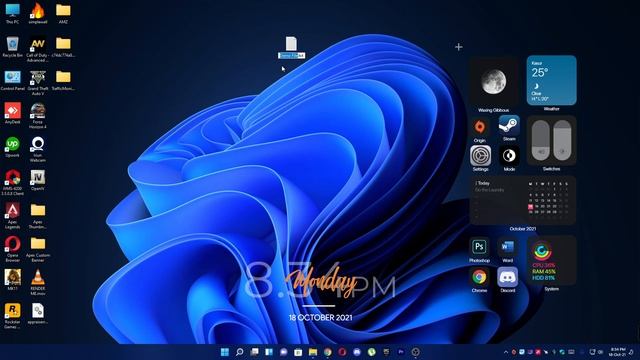Open File Explorer from taskbar
Viewport: 640px width, 360px height.
(x=313, y=352)
